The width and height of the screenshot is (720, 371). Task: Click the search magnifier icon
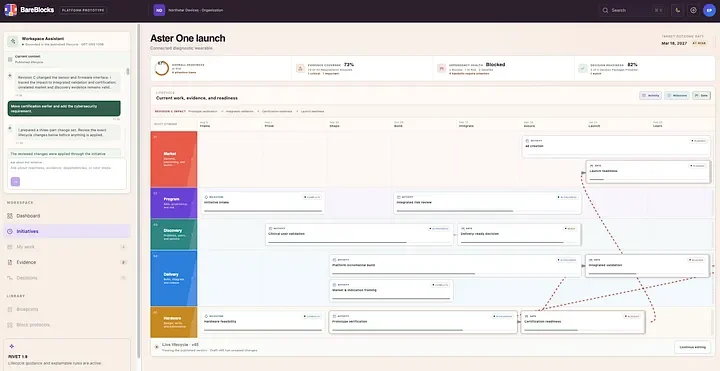coord(606,10)
